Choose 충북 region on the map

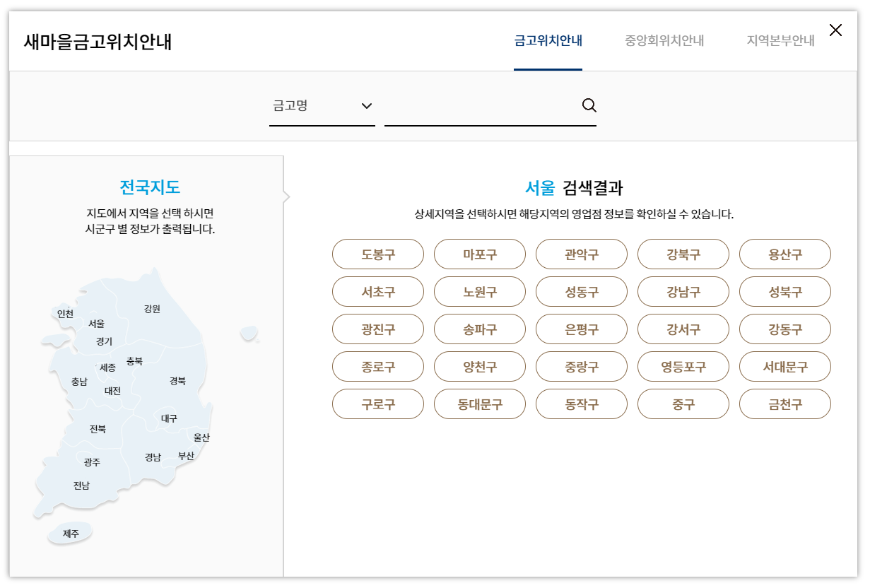tap(134, 361)
